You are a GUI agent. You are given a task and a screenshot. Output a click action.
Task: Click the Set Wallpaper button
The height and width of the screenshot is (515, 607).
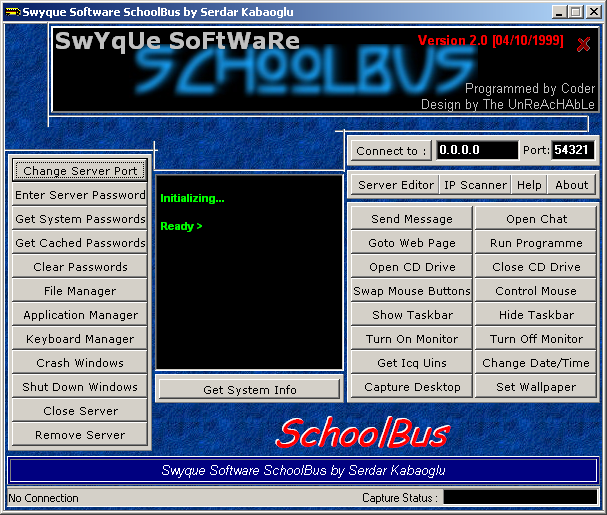coord(535,387)
